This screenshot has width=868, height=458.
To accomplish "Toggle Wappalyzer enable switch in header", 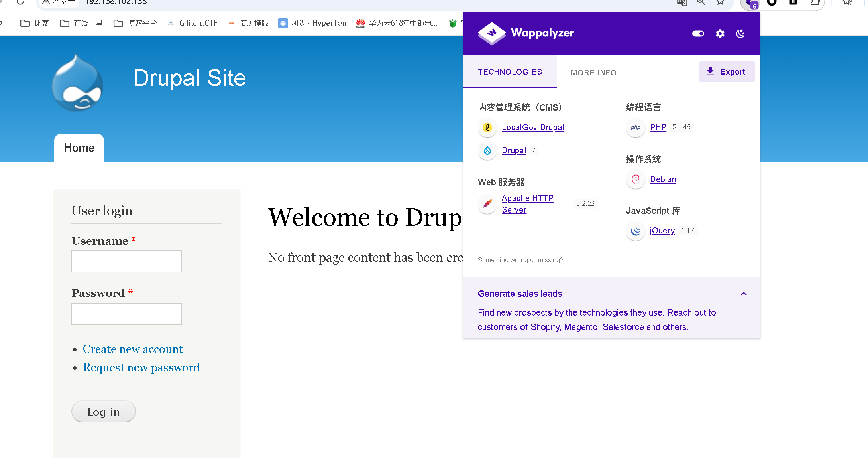I will (698, 34).
